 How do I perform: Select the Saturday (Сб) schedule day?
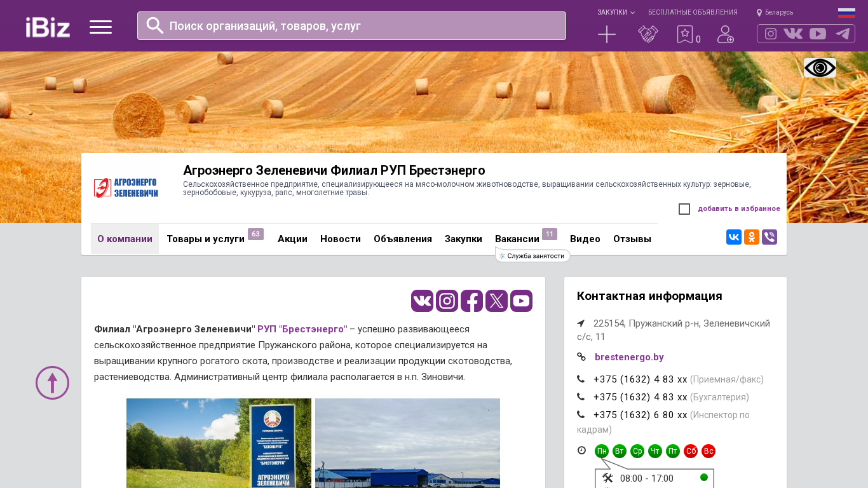point(691,451)
